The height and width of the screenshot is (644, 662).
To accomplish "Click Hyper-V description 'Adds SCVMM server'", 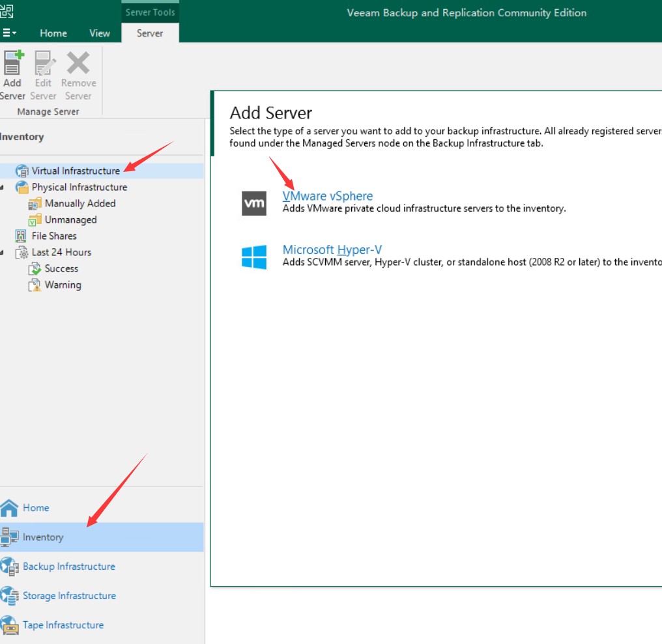I will [x=472, y=262].
